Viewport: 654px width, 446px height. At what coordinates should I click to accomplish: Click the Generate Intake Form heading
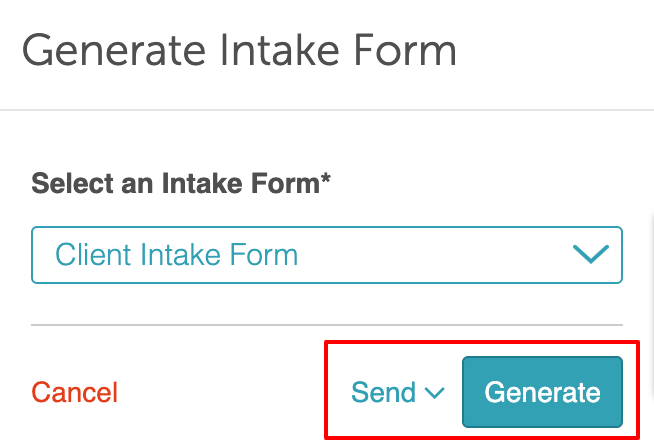[x=239, y=50]
